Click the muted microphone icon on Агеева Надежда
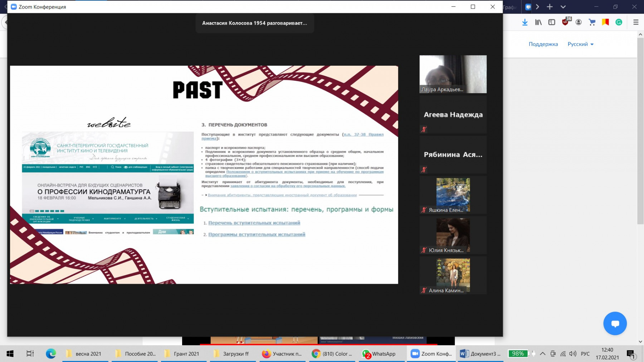The height and width of the screenshot is (362, 644). [x=424, y=129]
